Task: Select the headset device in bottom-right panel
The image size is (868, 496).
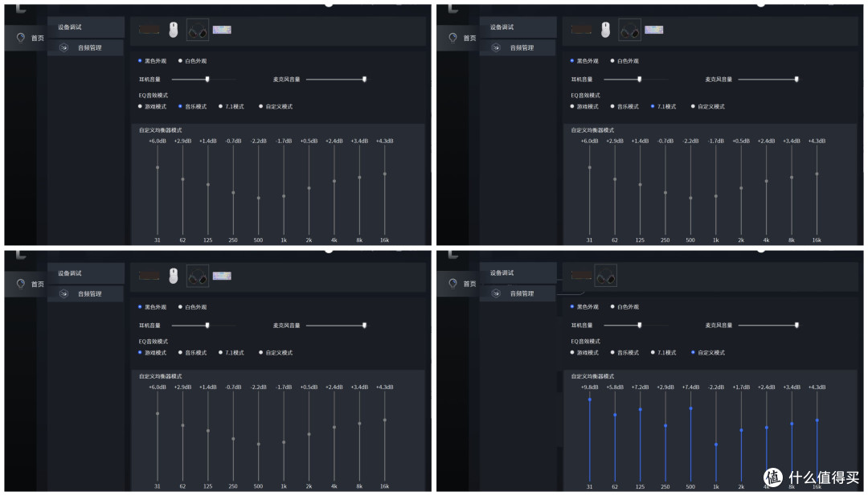Action: (606, 275)
